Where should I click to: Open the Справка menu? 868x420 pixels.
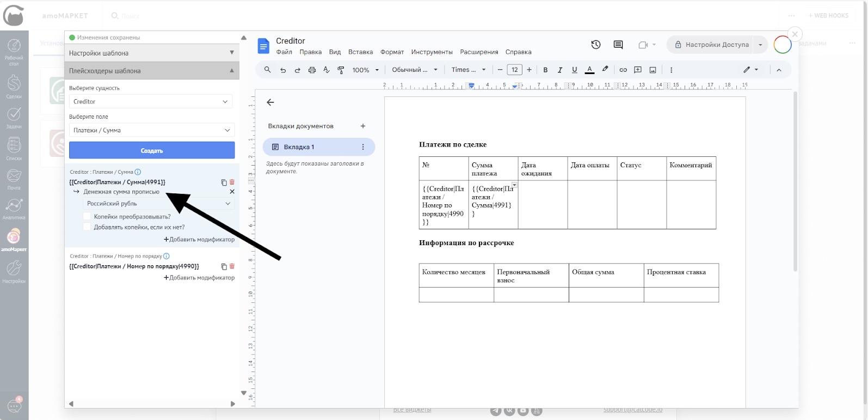[518, 52]
